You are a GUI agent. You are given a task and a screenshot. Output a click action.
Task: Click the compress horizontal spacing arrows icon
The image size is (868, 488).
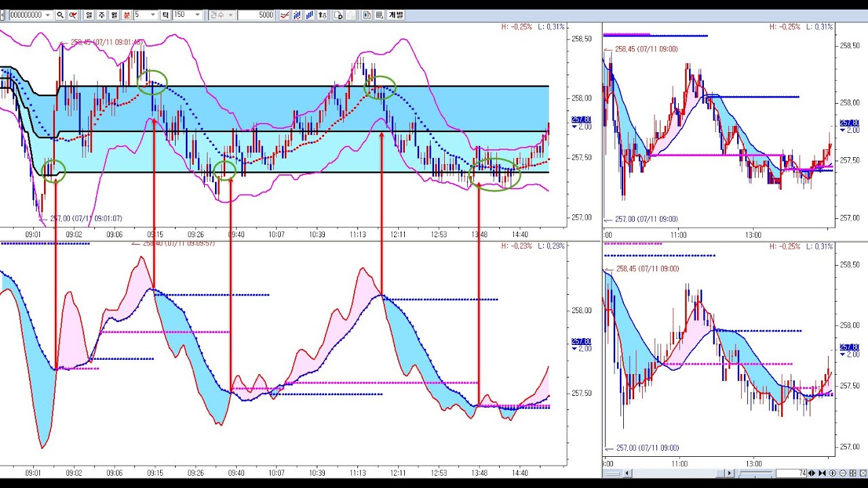click(823, 473)
